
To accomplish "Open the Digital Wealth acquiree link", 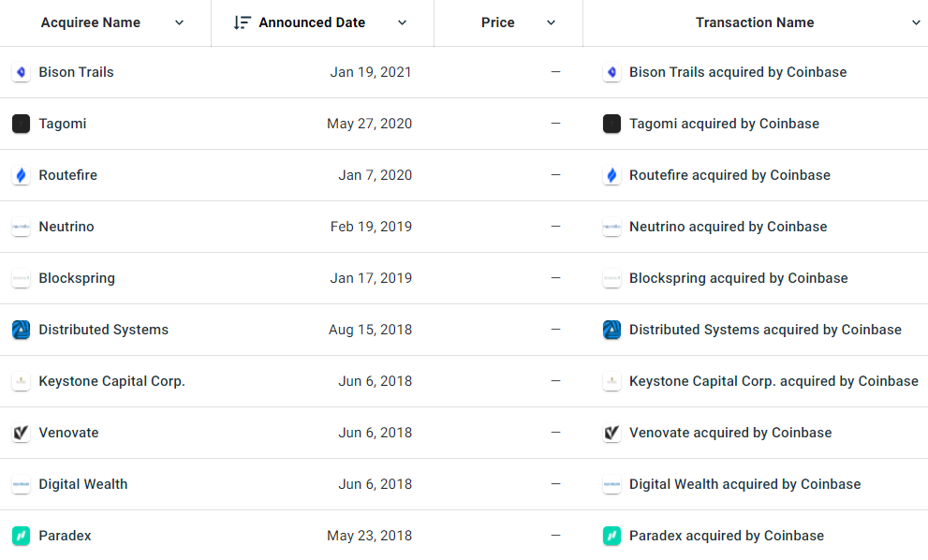I will (82, 484).
